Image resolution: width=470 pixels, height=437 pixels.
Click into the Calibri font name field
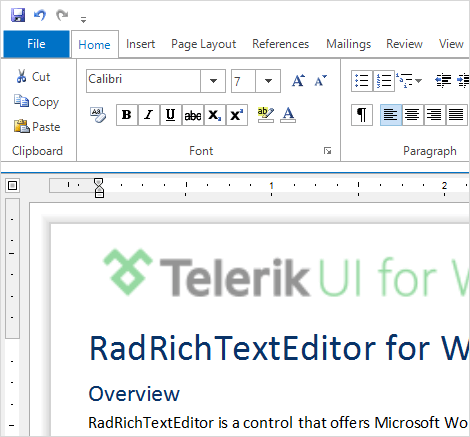[143, 81]
